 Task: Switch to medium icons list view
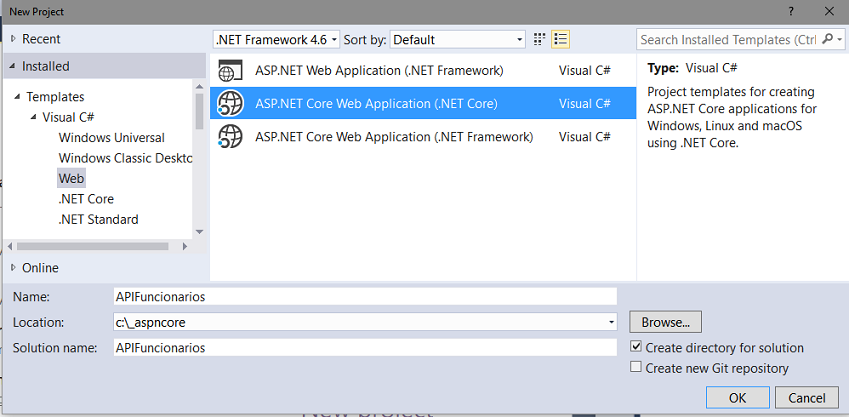click(x=560, y=39)
